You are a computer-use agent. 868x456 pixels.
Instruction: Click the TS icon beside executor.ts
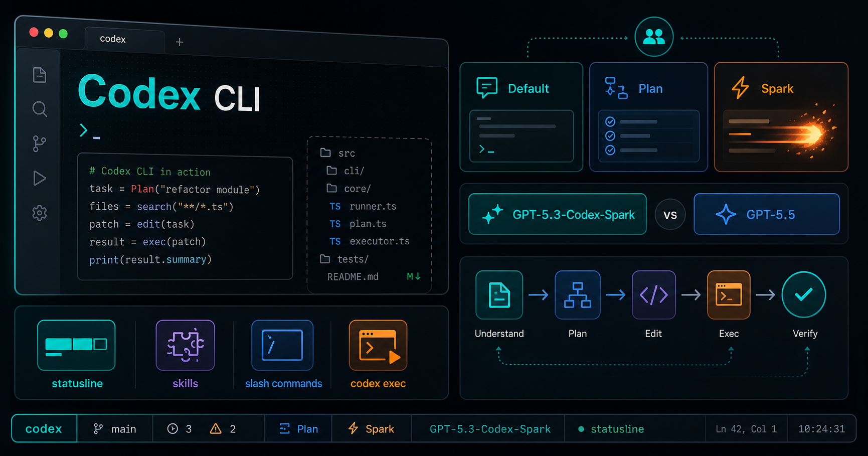335,241
